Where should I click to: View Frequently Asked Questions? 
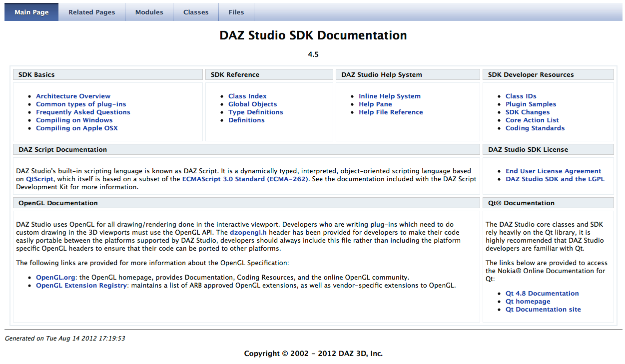tap(83, 112)
